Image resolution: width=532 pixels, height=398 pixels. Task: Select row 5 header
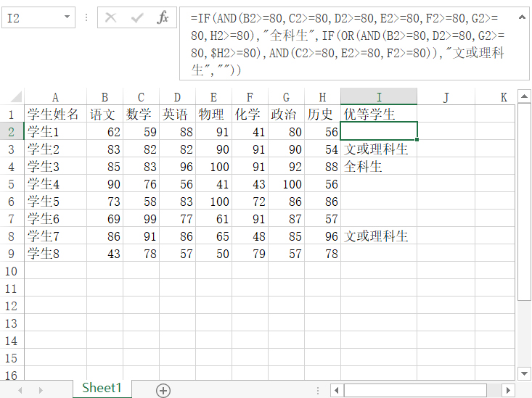pos(12,183)
